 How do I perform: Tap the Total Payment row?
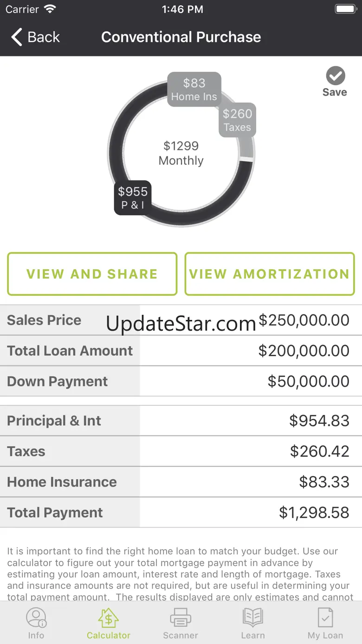pos(181,513)
